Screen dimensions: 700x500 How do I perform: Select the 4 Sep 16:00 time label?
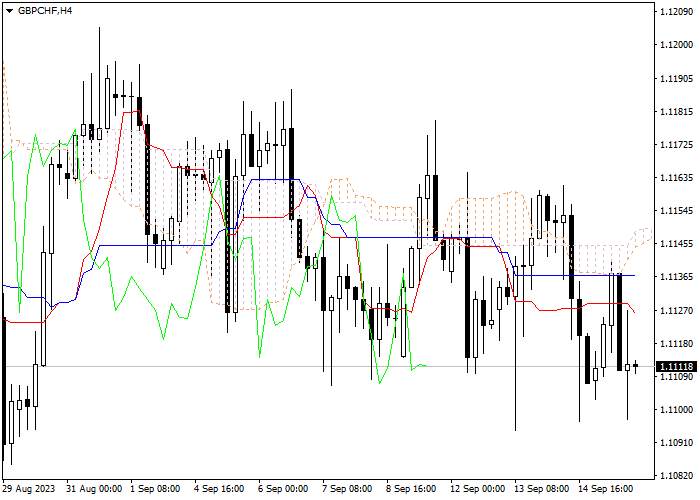click(219, 489)
